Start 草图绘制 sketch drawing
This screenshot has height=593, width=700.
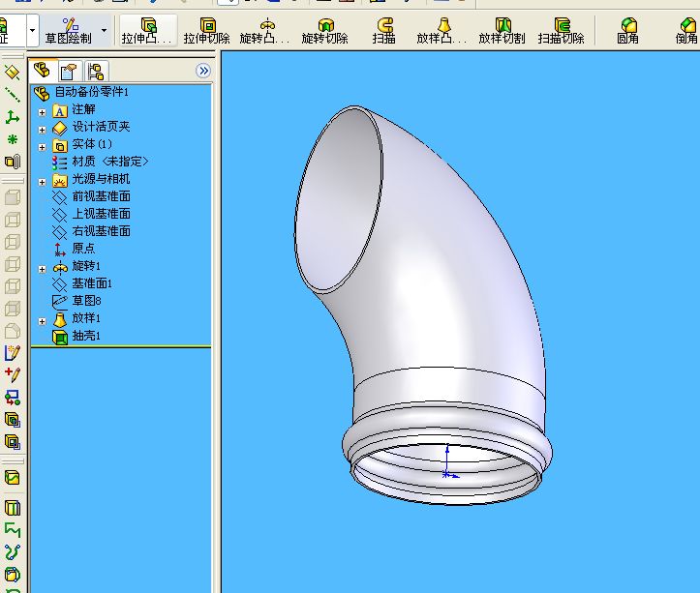pos(69,31)
